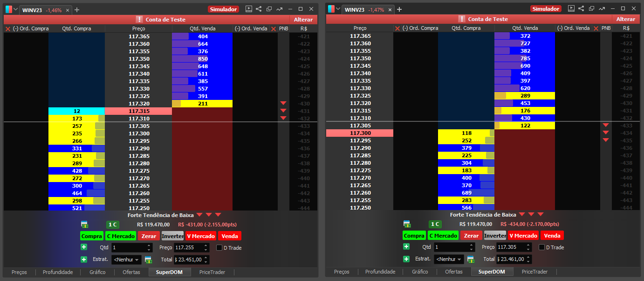Click Conta de Teste warning icon in right window
644x281 pixels.
coord(462,19)
